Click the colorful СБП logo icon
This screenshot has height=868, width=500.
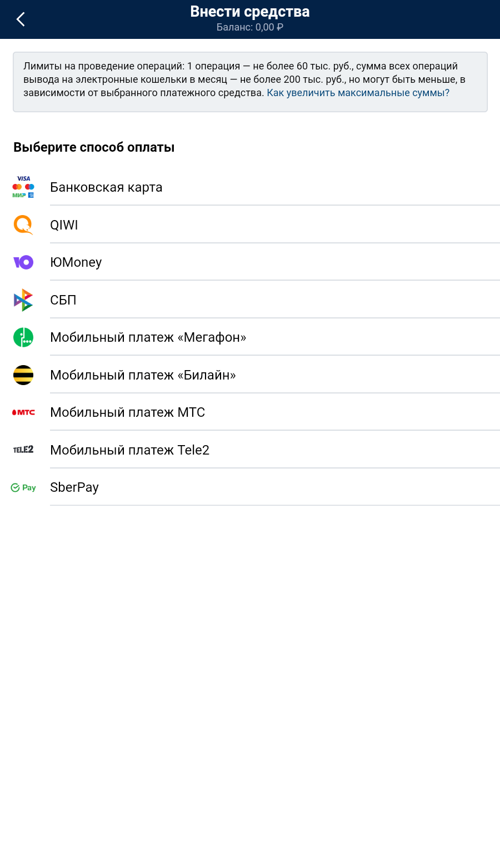tap(23, 300)
